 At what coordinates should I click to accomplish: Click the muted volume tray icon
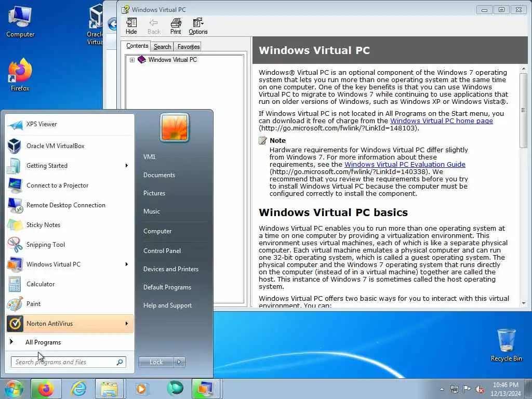pyautogui.click(x=480, y=390)
